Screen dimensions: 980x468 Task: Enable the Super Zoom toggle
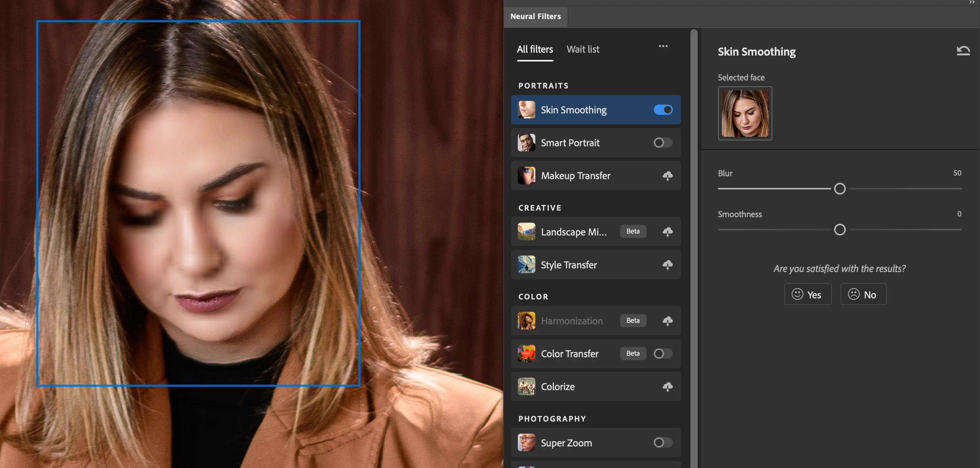663,442
